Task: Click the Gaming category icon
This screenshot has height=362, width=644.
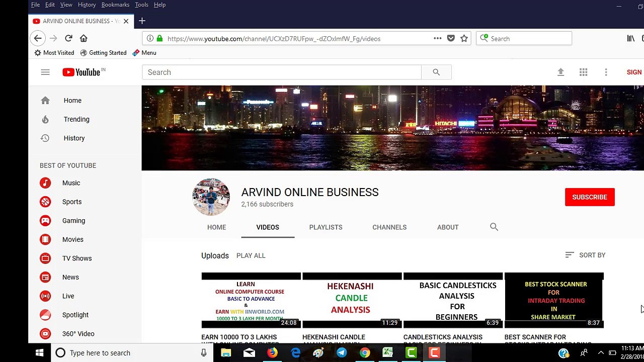Action: [x=45, y=221]
